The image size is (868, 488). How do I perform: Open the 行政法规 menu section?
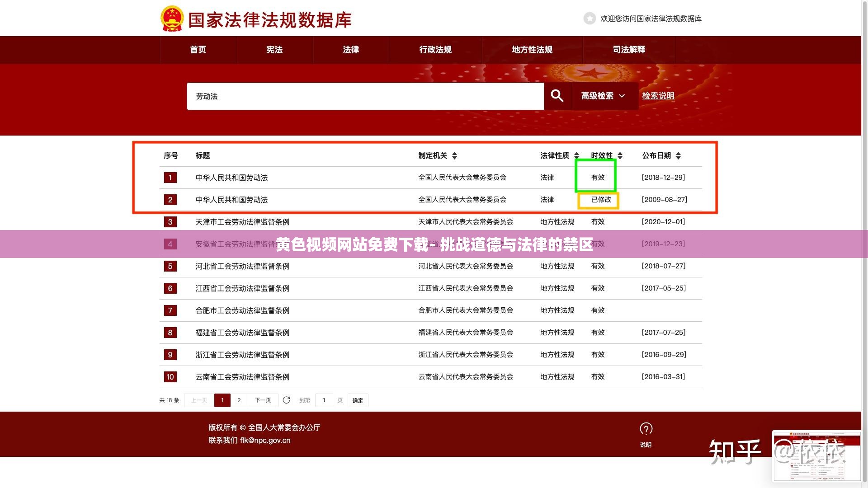435,50
